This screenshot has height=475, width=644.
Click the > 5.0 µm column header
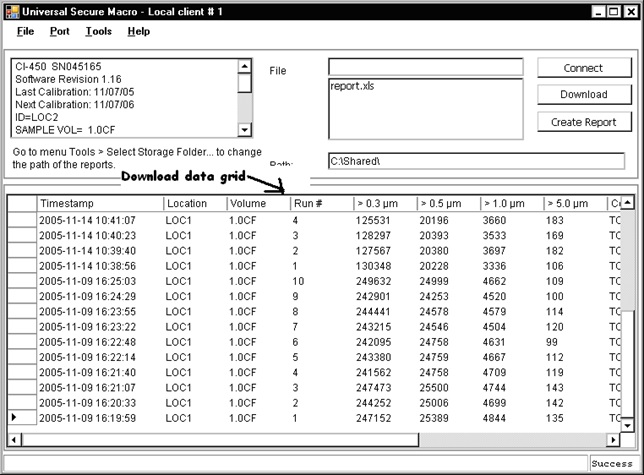tap(575, 204)
